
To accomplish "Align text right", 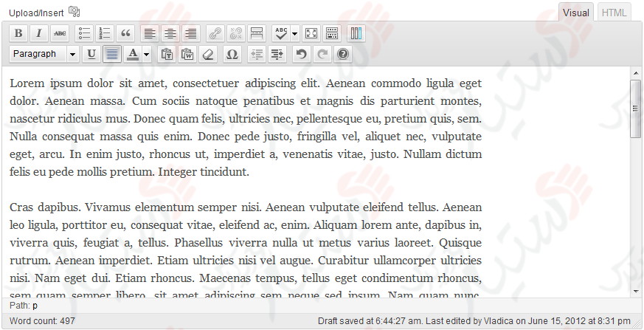I will [x=191, y=33].
